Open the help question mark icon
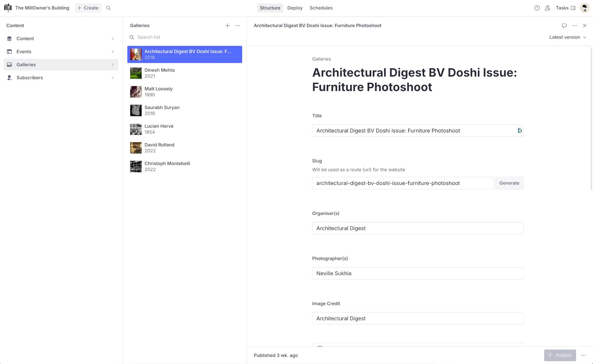593x364 pixels. point(537,8)
